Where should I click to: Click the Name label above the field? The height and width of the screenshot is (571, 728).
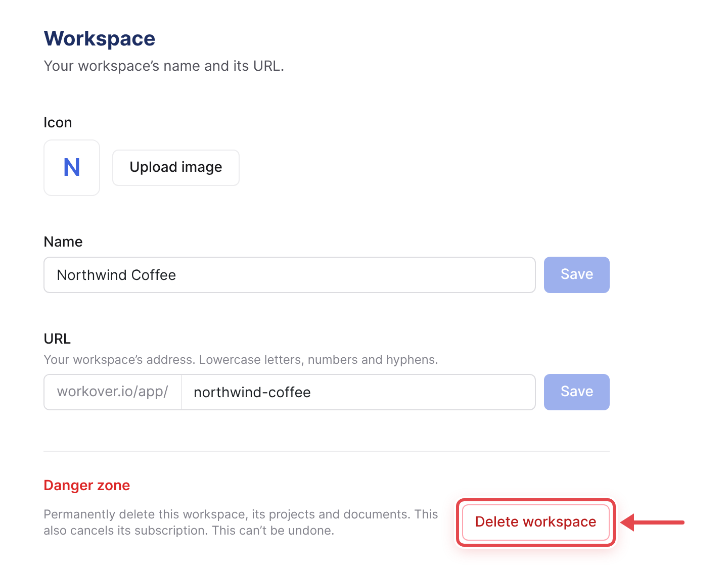63,242
